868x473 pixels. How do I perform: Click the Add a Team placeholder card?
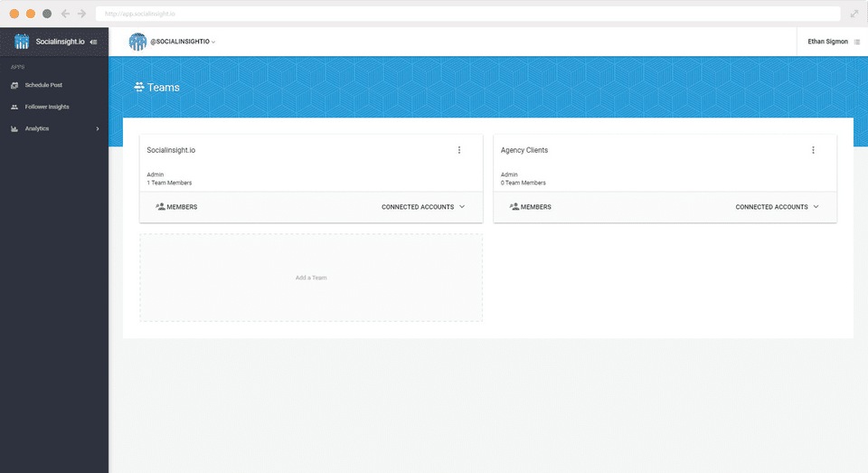[x=311, y=278]
